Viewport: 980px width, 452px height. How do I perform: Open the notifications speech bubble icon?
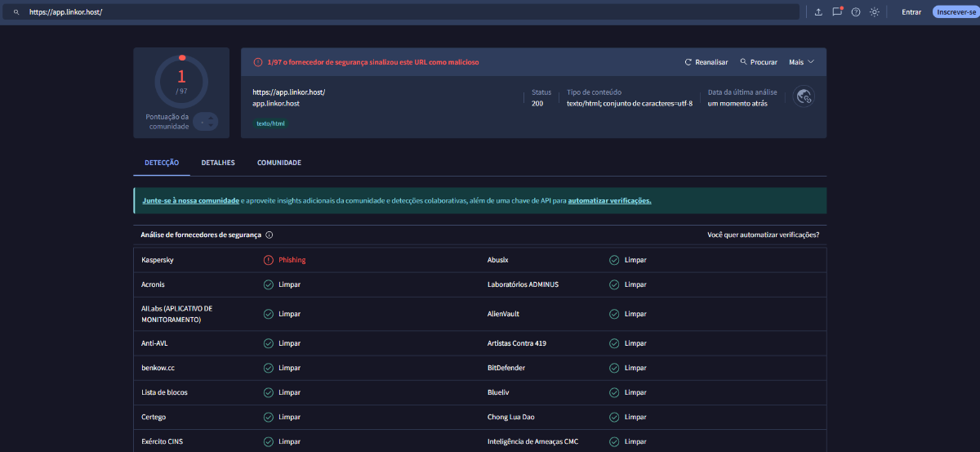pyautogui.click(x=837, y=11)
